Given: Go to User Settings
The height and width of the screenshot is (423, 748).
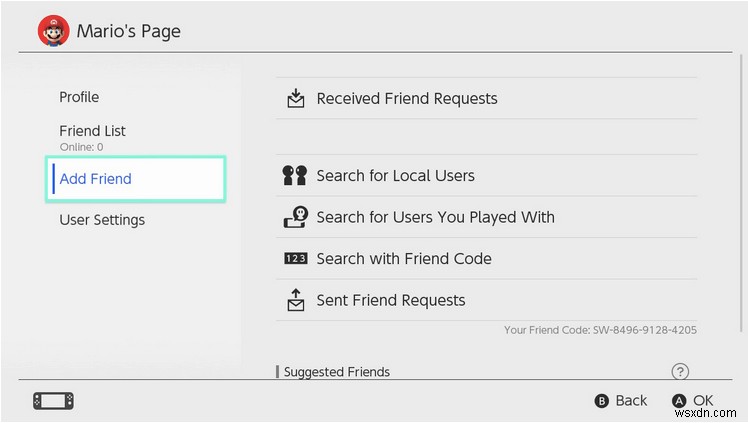Looking at the screenshot, I should pos(102,220).
